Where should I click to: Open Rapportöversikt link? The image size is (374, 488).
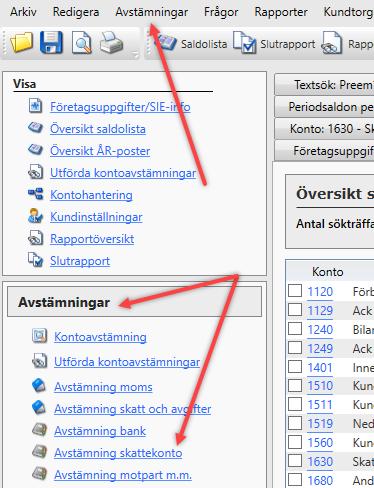tap(92, 239)
